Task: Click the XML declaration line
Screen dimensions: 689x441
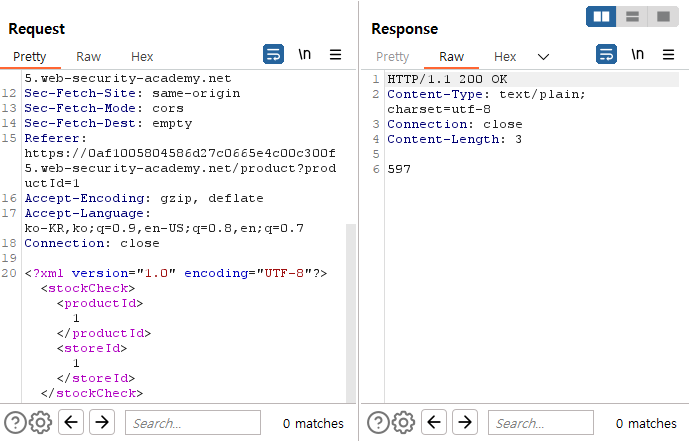Action: point(176,273)
